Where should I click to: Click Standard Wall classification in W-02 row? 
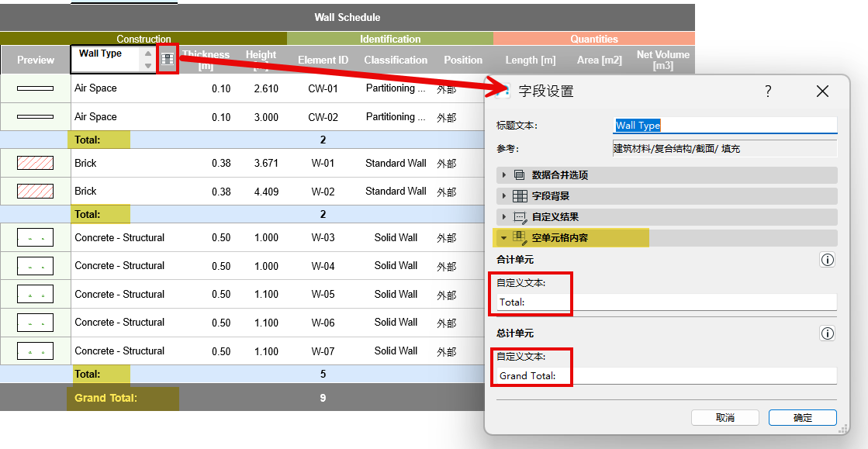pos(396,191)
